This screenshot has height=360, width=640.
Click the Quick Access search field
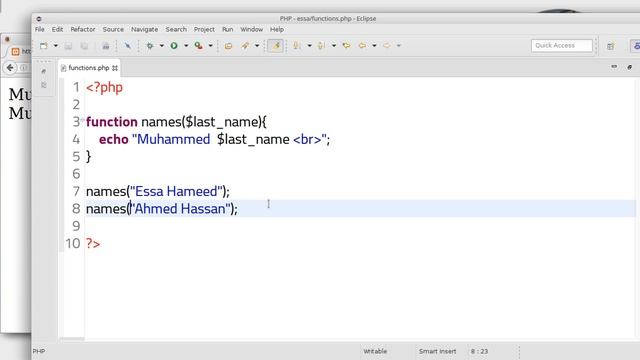pos(562,46)
